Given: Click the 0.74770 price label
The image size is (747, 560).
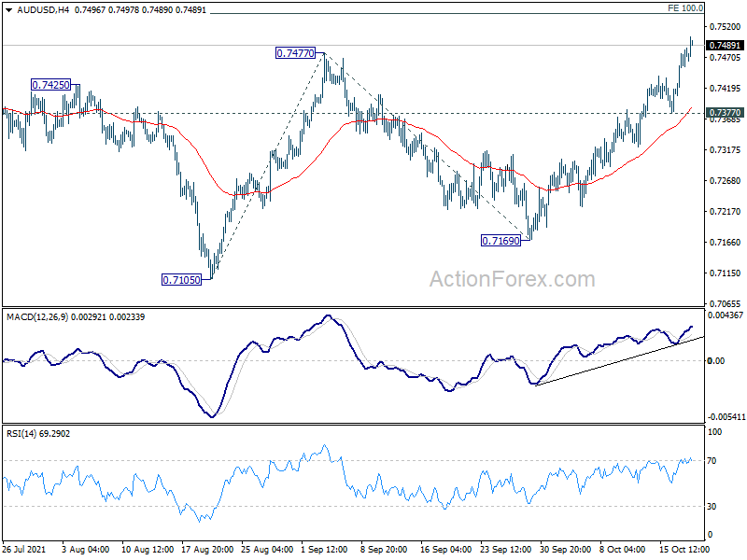Looking at the screenshot, I should tap(295, 53).
